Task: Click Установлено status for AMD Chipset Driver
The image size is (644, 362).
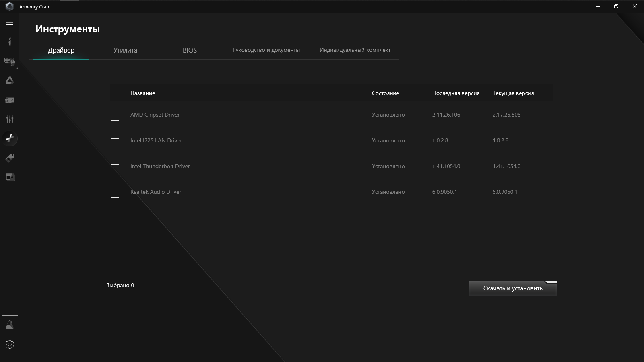Action: coord(388,115)
